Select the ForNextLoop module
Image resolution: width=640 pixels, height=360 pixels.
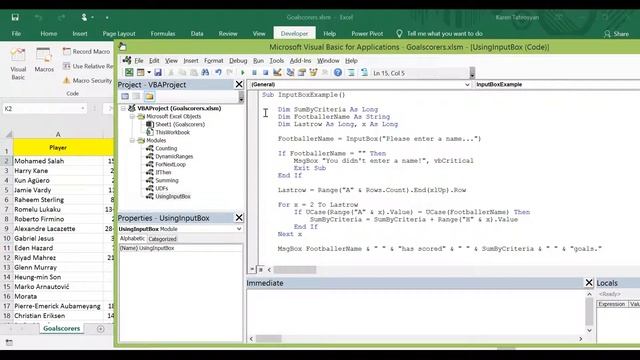point(170,164)
